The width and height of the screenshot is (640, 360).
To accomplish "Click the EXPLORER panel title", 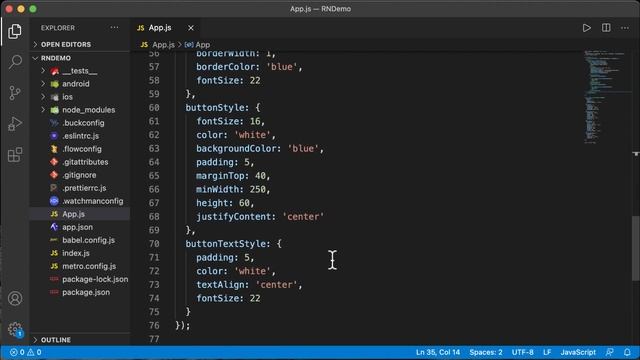I will click(58, 28).
